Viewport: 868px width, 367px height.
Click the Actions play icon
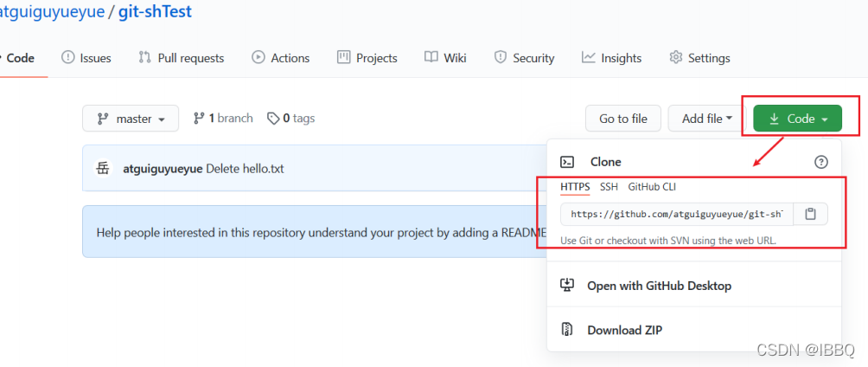[258, 57]
